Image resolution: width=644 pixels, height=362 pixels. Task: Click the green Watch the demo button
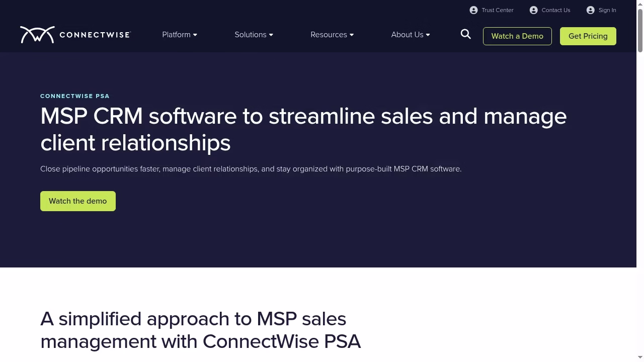(x=78, y=201)
